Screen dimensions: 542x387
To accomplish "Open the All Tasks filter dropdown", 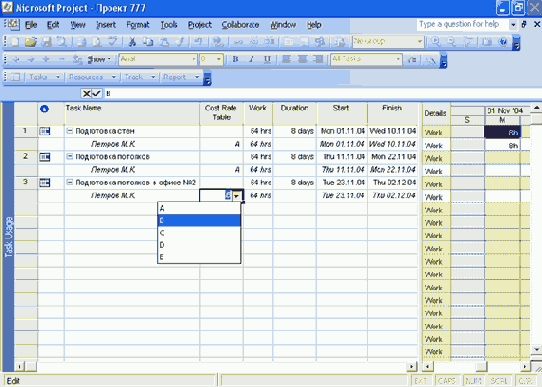I will [398, 59].
